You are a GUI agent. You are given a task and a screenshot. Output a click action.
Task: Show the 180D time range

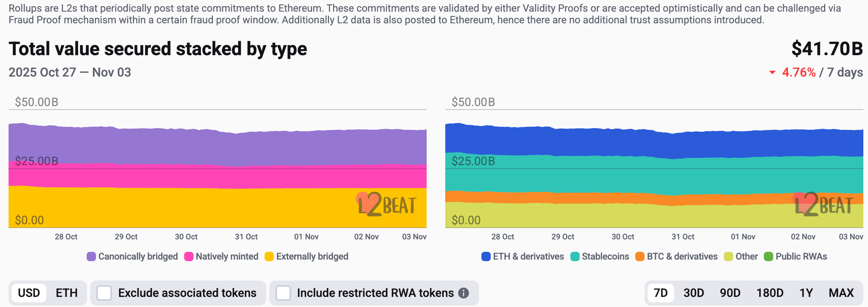(x=770, y=293)
